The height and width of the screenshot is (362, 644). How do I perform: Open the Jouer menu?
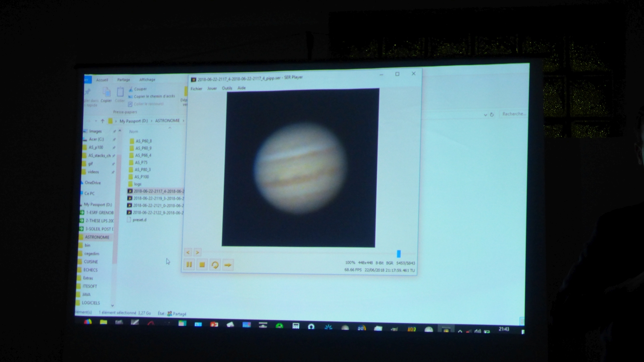tap(212, 88)
